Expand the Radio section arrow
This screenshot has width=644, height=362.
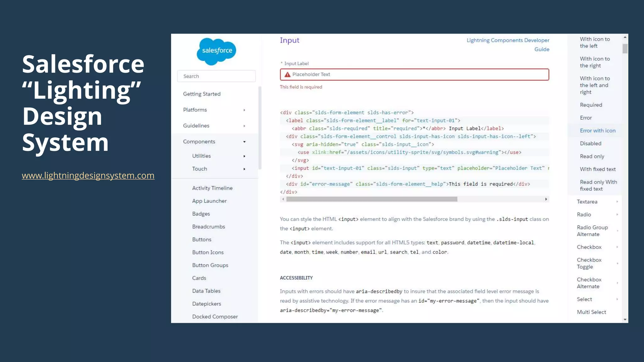[x=617, y=215]
